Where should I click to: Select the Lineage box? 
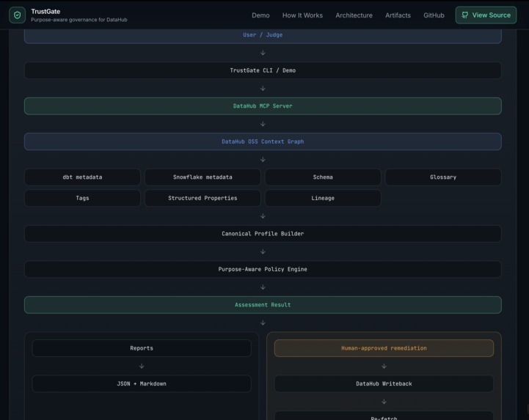tap(323, 198)
